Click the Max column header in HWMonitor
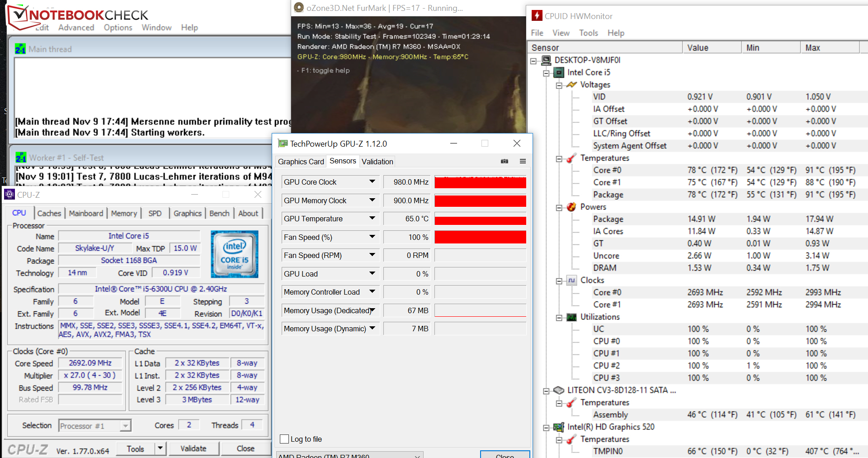The width and height of the screenshot is (868, 458). click(x=830, y=48)
